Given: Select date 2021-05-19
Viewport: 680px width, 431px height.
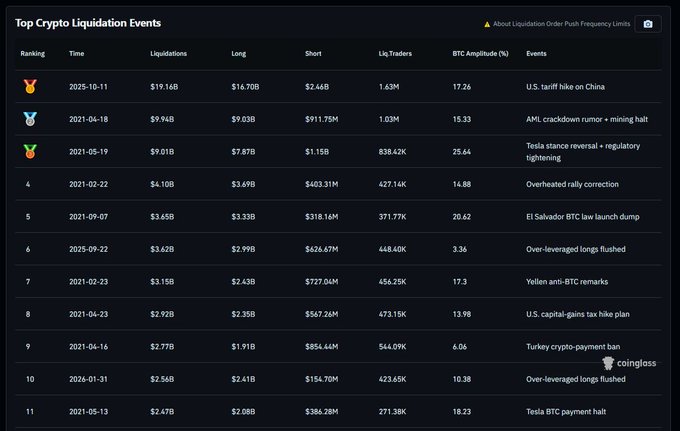Looking at the screenshot, I should click(x=88, y=152).
